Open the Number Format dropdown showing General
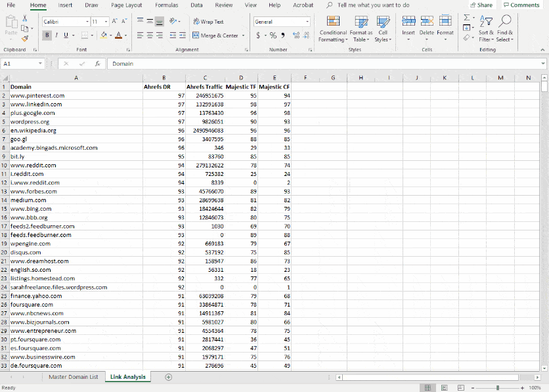Screen dimensions: 549x392 (281, 20)
